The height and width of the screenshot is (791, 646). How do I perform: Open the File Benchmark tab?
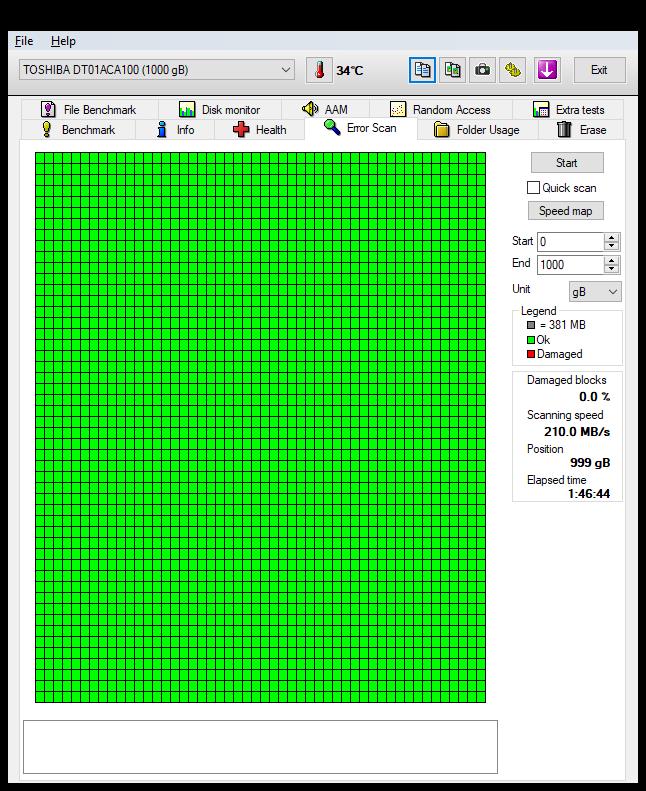[x=89, y=109]
